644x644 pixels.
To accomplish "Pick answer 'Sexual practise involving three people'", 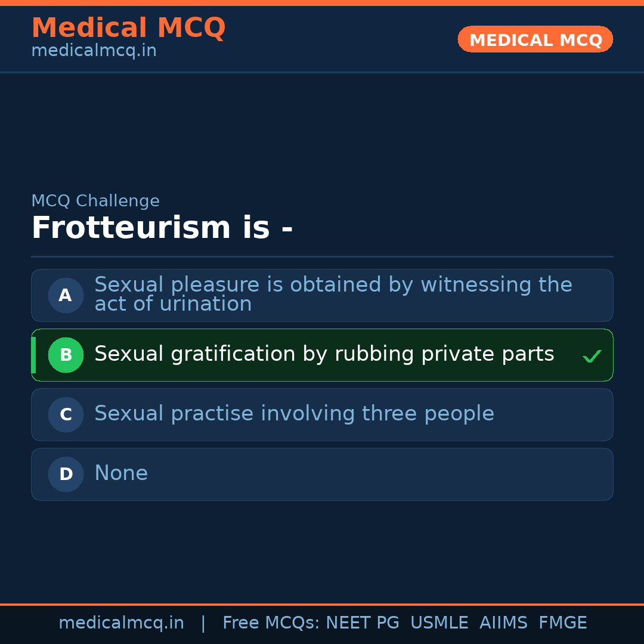I will [294, 414].
